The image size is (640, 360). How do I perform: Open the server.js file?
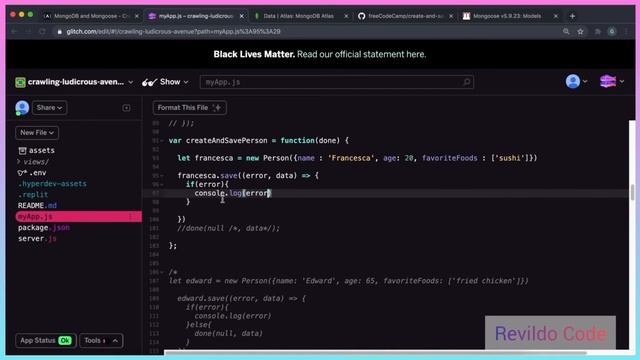37,238
